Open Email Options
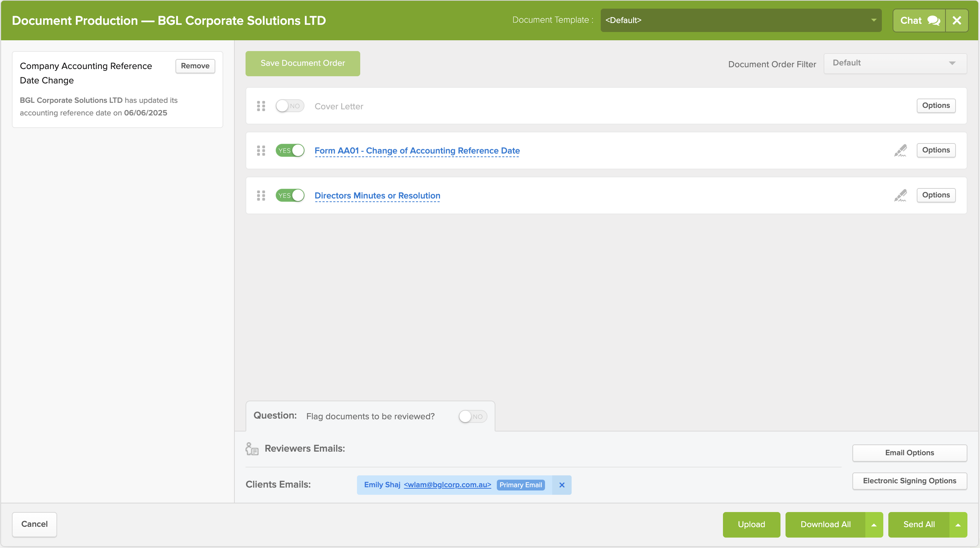The height and width of the screenshot is (548, 980). pyautogui.click(x=910, y=452)
